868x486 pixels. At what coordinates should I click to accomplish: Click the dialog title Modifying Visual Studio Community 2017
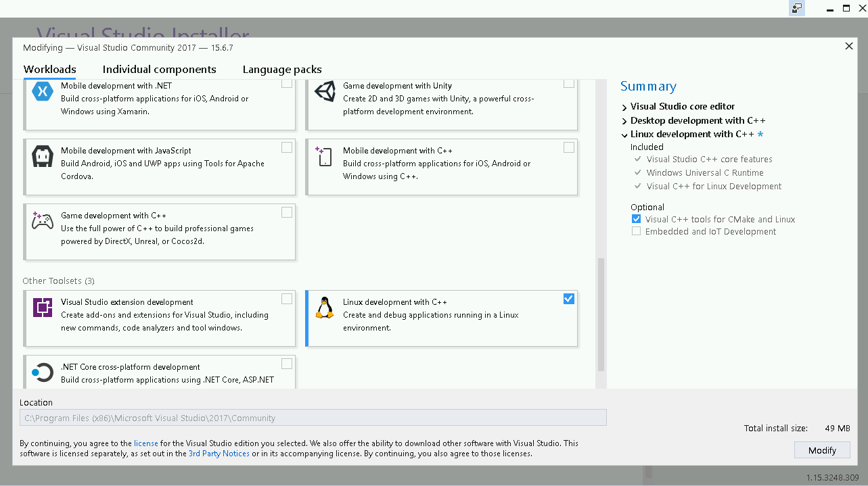(x=128, y=48)
